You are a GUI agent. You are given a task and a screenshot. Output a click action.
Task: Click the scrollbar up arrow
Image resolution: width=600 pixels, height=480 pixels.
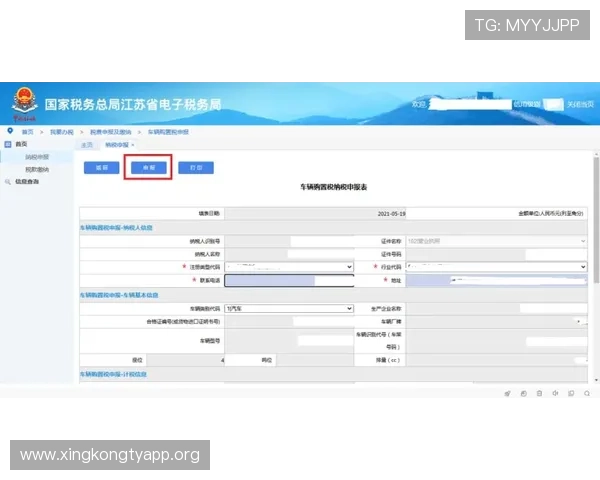pos(596,154)
